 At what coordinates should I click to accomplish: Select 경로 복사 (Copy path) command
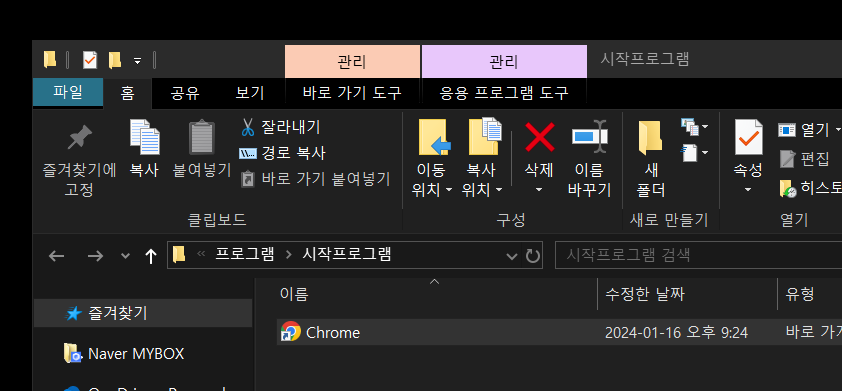click(282, 153)
